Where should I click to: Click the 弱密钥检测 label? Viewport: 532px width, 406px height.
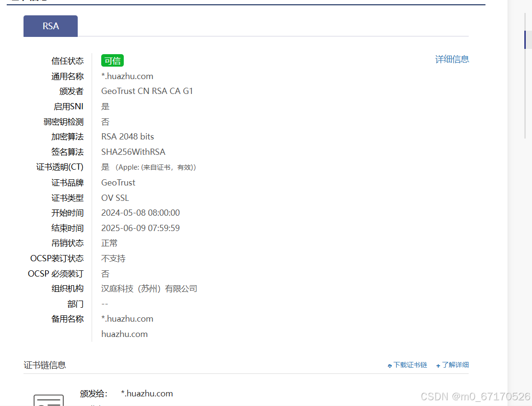[x=63, y=122]
